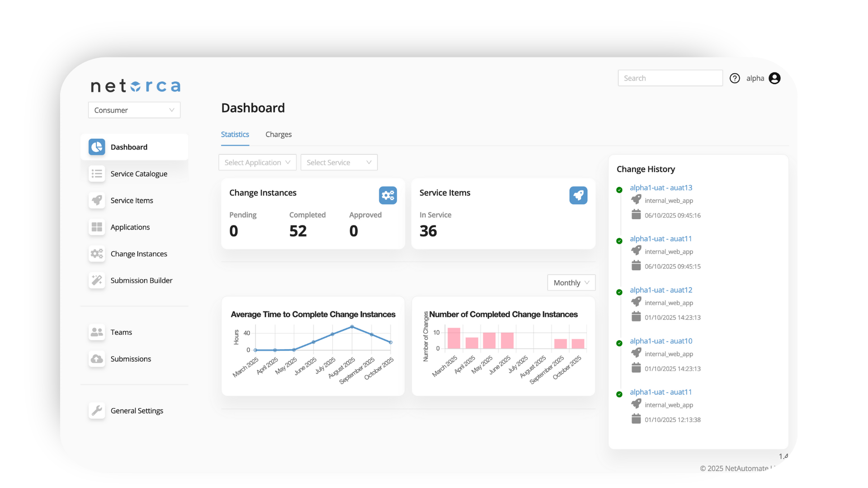Click the Service Items rocket card icon
The height and width of the screenshot is (488, 868).
coord(578,195)
